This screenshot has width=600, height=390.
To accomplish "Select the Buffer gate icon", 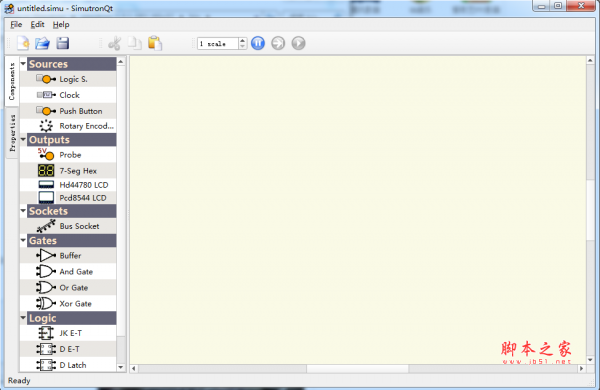I will (x=46, y=255).
